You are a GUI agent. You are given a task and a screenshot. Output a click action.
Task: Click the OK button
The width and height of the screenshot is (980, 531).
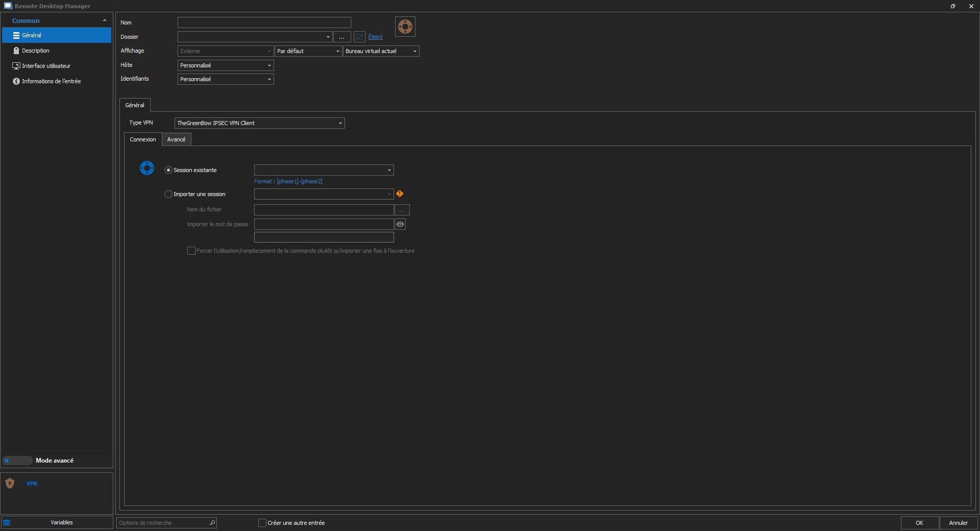[x=919, y=523]
